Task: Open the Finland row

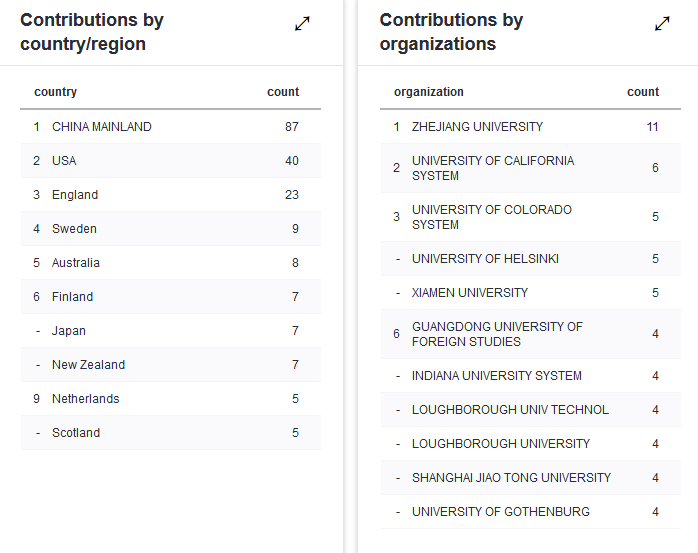Action: [x=170, y=297]
